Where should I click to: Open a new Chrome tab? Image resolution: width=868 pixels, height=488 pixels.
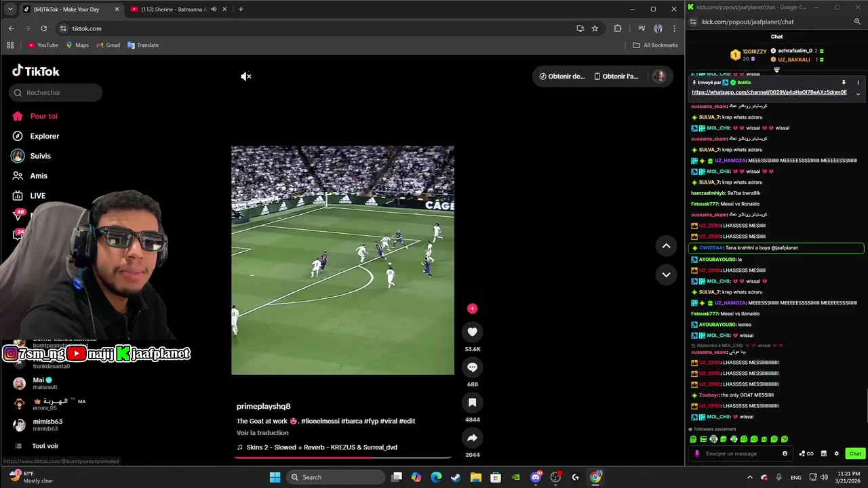tap(241, 9)
